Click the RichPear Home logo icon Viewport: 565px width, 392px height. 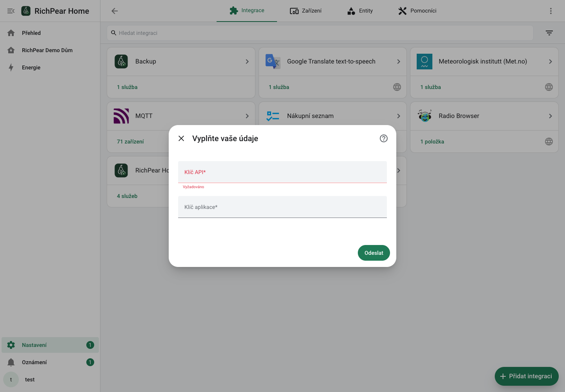[26, 11]
